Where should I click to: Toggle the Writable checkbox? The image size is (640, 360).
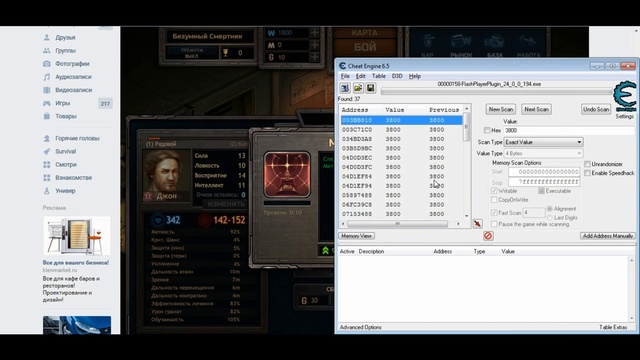click(494, 191)
